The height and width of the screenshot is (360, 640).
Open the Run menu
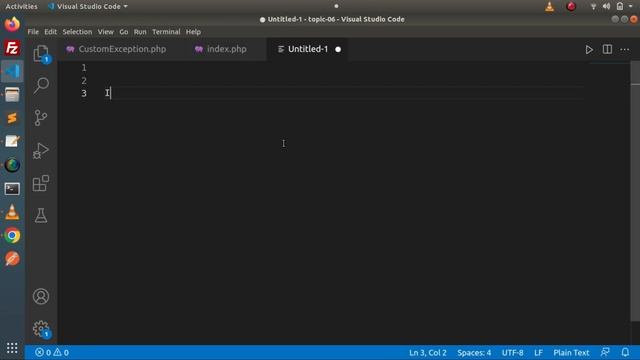click(140, 32)
